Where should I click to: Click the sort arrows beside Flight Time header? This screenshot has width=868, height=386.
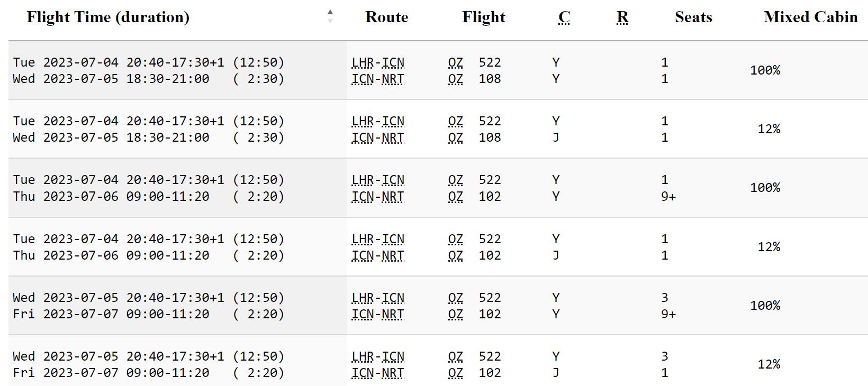pos(330,16)
